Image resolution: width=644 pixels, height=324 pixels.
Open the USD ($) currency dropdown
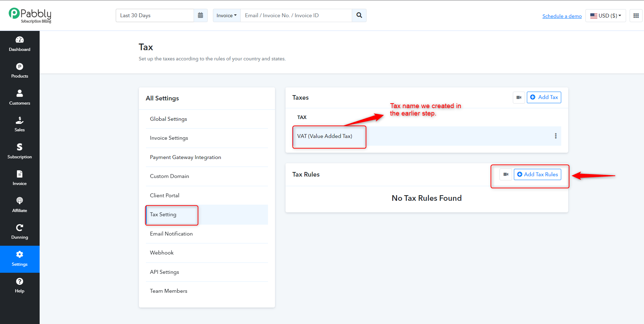[x=606, y=15]
